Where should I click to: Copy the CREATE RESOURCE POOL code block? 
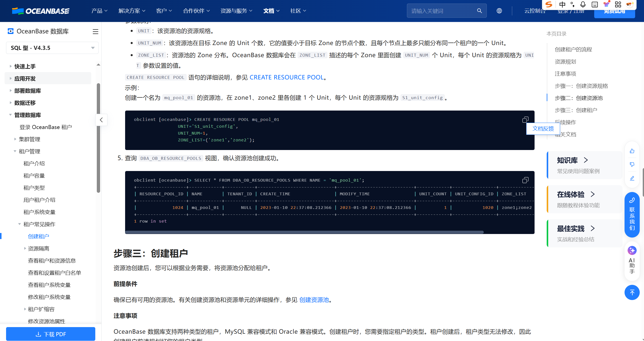point(525,120)
